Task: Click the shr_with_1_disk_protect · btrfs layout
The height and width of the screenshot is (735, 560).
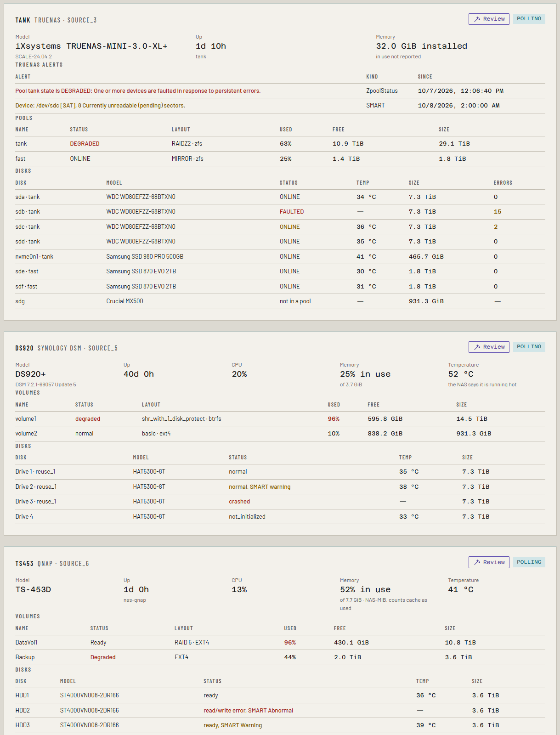Action: [x=181, y=419]
